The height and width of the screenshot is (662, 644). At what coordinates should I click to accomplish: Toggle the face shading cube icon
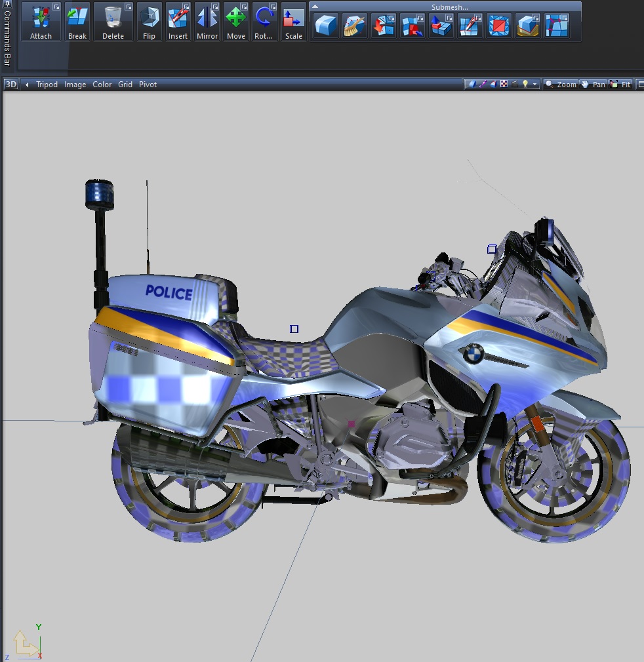point(493,84)
